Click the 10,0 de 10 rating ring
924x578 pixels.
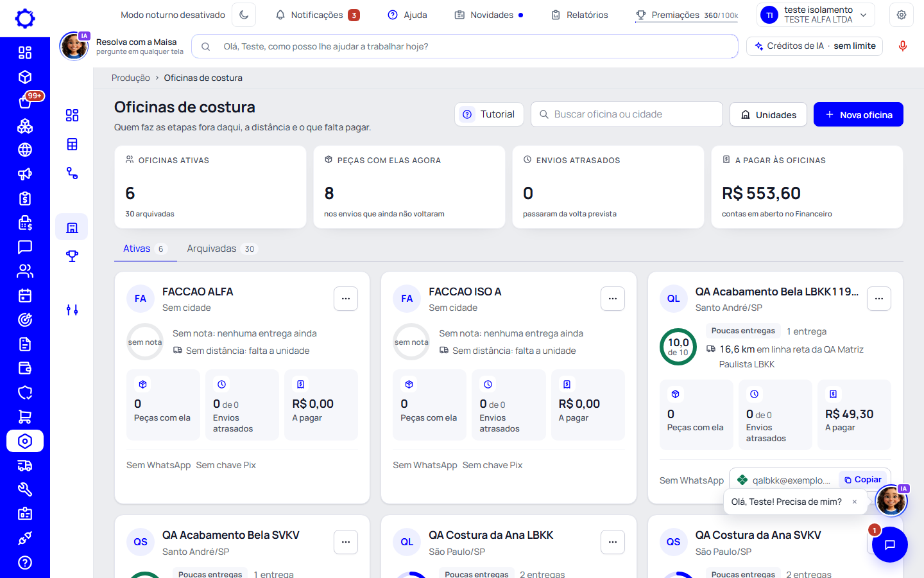(x=678, y=347)
